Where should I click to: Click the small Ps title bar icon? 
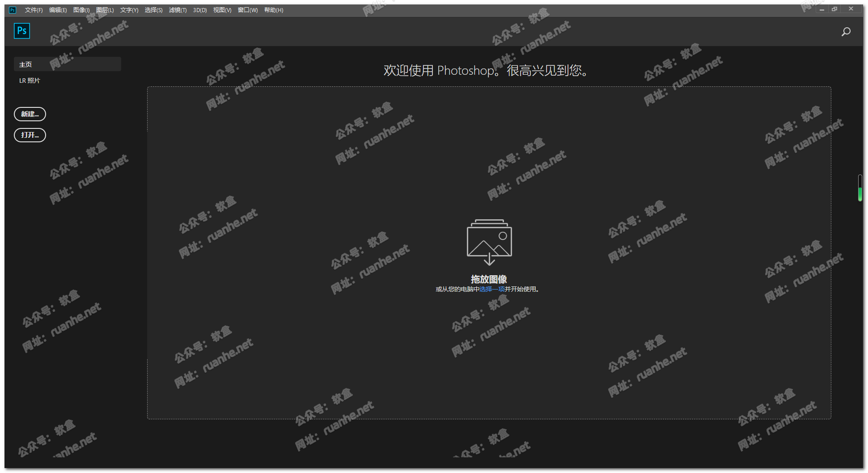tap(13, 10)
